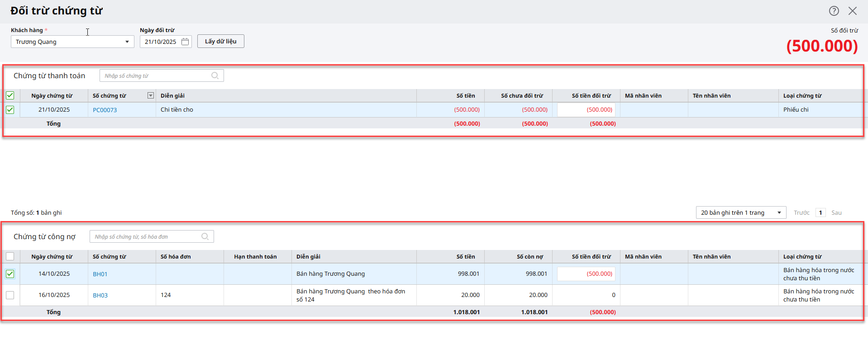868x344 pixels.
Task: Open voucher link BH01
Action: pos(100,274)
